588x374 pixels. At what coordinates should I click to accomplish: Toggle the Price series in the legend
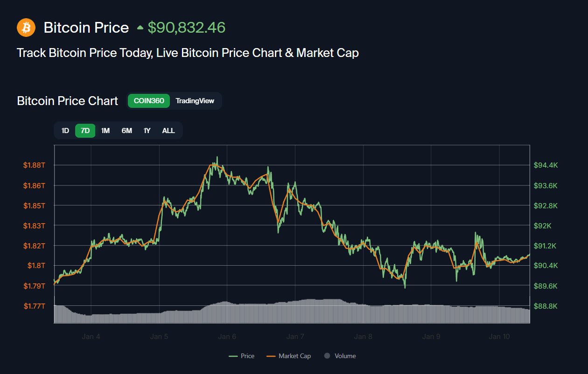click(242, 356)
